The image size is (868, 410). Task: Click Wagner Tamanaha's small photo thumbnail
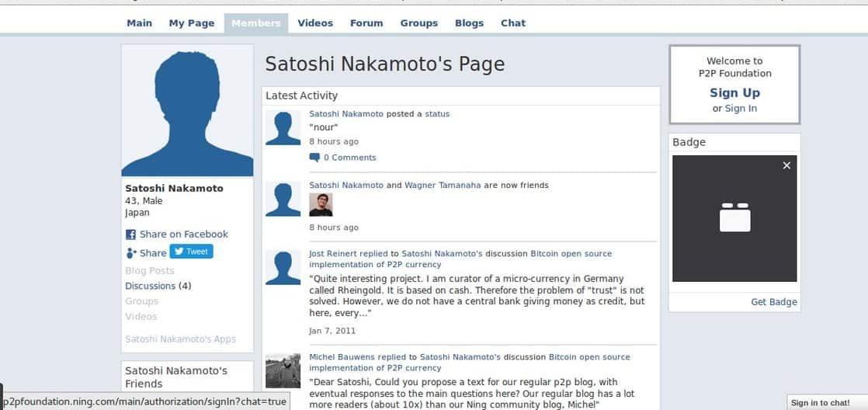(321, 205)
